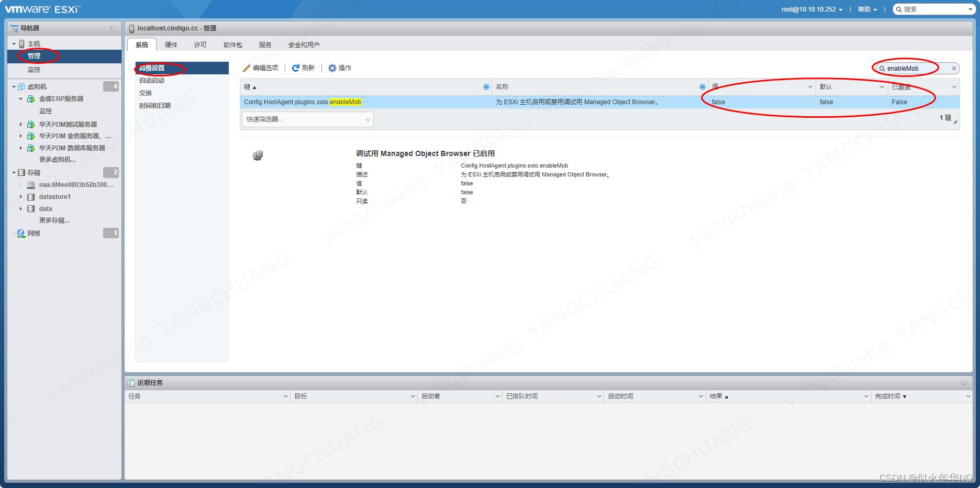Click the blue filter icon in the 名称 column

[x=703, y=87]
